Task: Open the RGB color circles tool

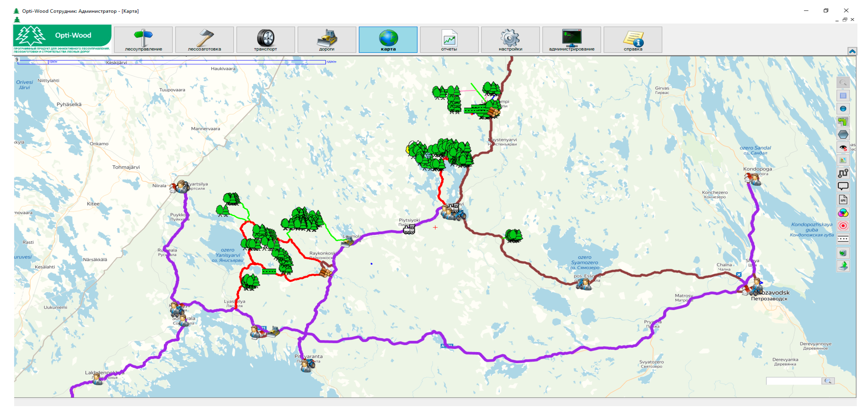Action: coord(843,213)
